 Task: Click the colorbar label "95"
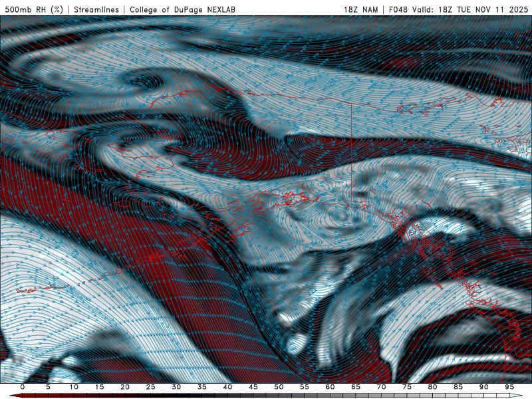[x=509, y=387]
